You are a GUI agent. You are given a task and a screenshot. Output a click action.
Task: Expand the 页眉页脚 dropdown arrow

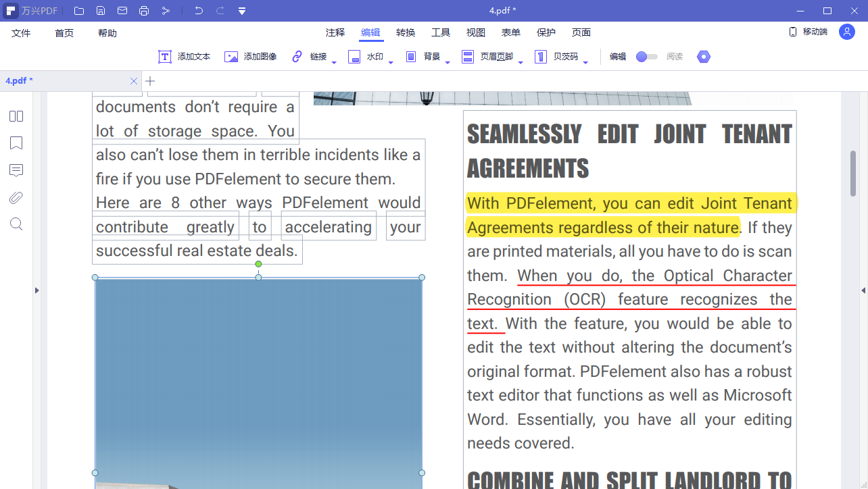tap(521, 63)
